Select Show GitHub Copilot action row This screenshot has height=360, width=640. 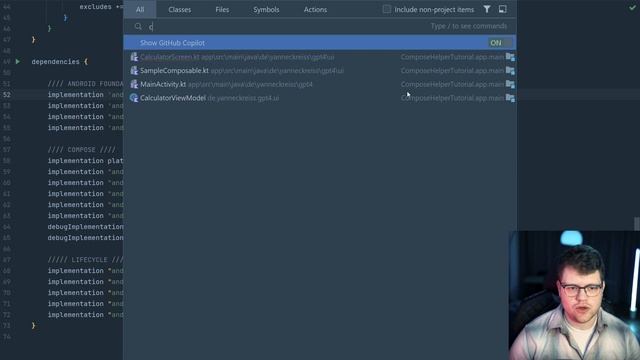320,43
